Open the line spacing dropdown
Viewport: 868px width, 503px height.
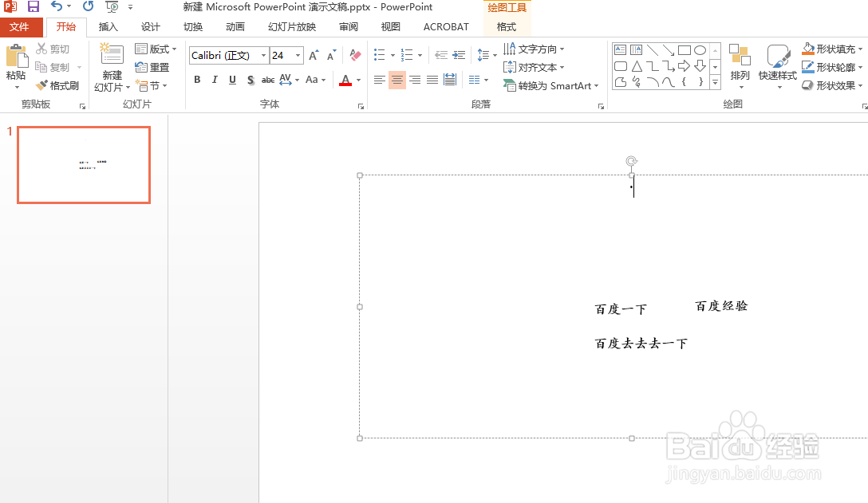pos(487,55)
